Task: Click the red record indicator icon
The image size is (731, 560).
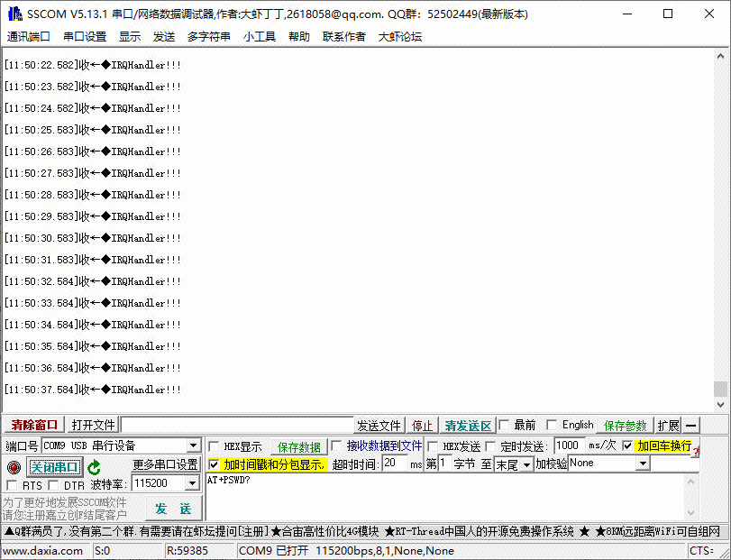Action: click(14, 467)
